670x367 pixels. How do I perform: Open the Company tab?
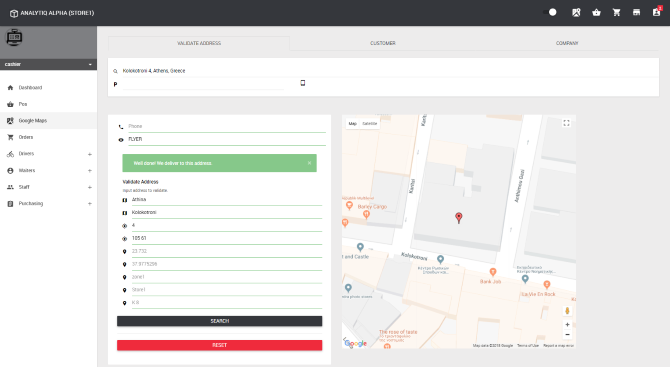point(567,43)
